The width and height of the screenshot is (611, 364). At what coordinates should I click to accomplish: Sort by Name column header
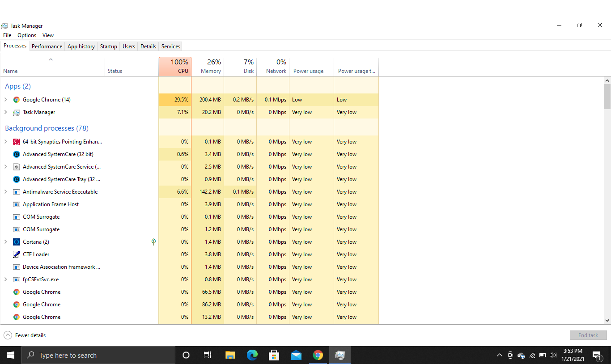(52, 67)
